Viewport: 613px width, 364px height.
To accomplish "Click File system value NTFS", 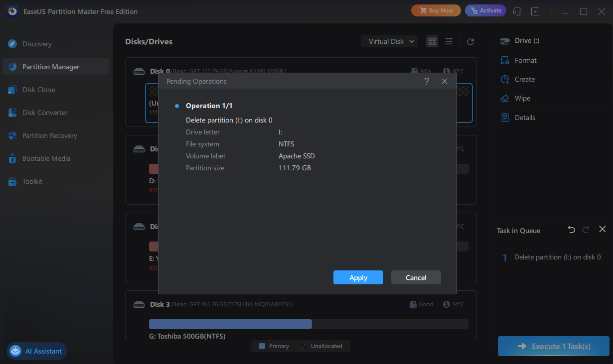I will [x=286, y=144].
